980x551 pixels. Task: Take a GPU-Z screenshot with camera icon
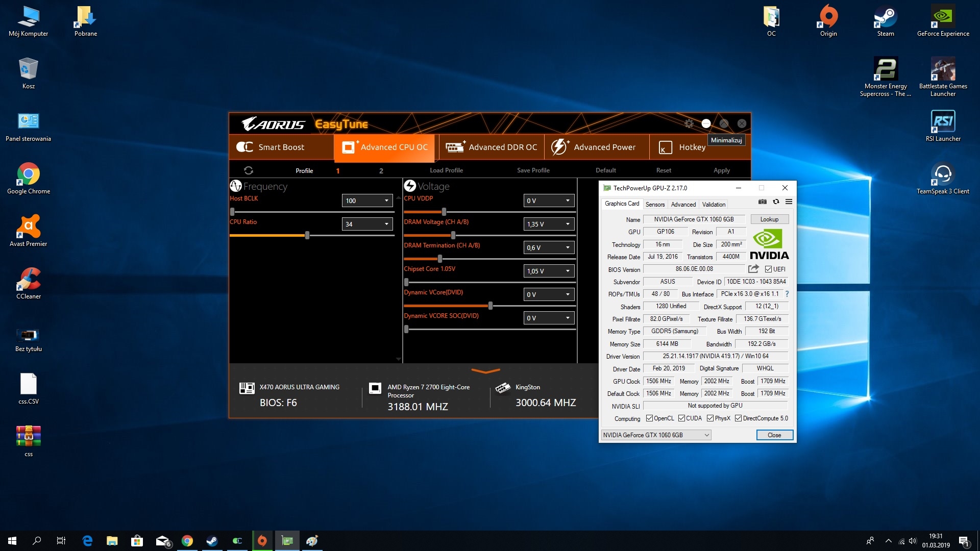[x=762, y=202]
